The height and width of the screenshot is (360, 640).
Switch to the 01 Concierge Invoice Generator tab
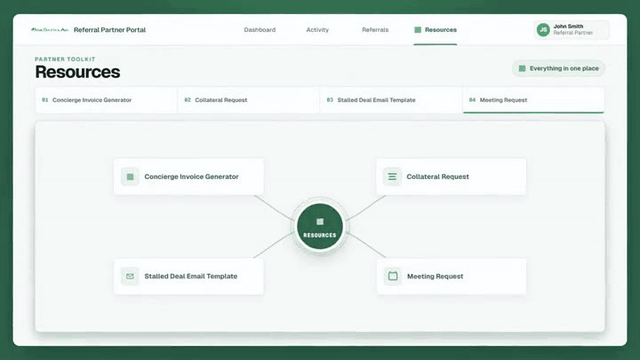click(x=106, y=100)
